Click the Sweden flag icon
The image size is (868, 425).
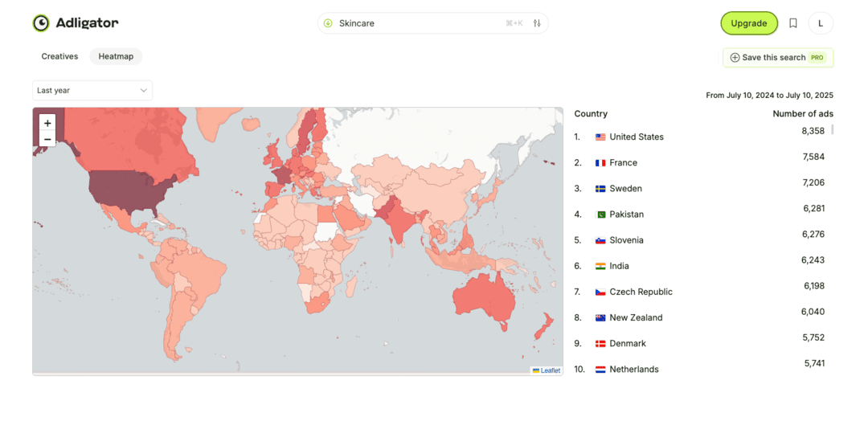tap(600, 188)
